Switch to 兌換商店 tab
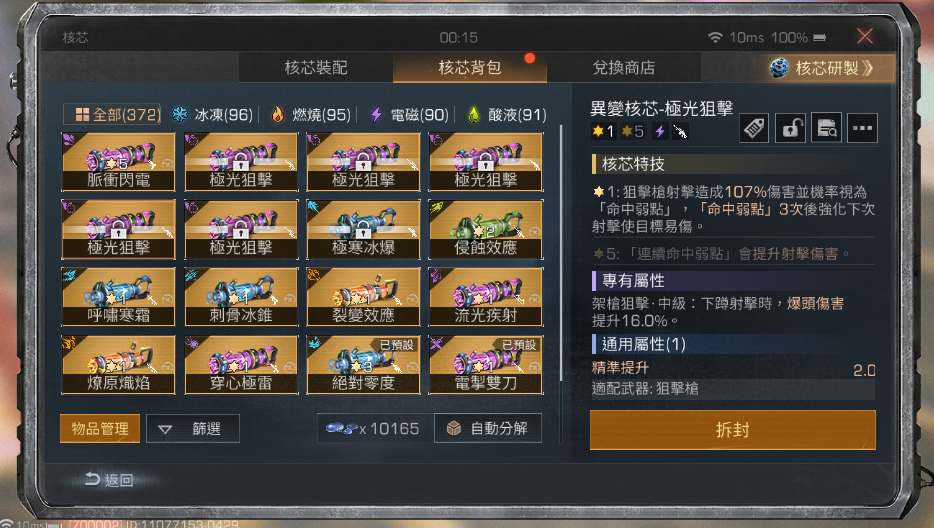The width and height of the screenshot is (934, 528). [624, 67]
